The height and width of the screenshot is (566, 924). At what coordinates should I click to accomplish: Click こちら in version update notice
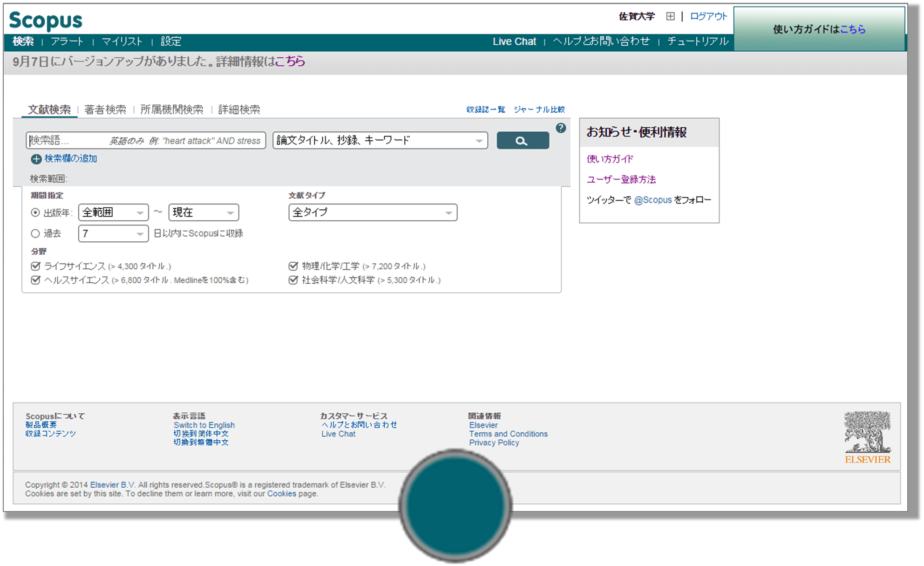tap(290, 61)
